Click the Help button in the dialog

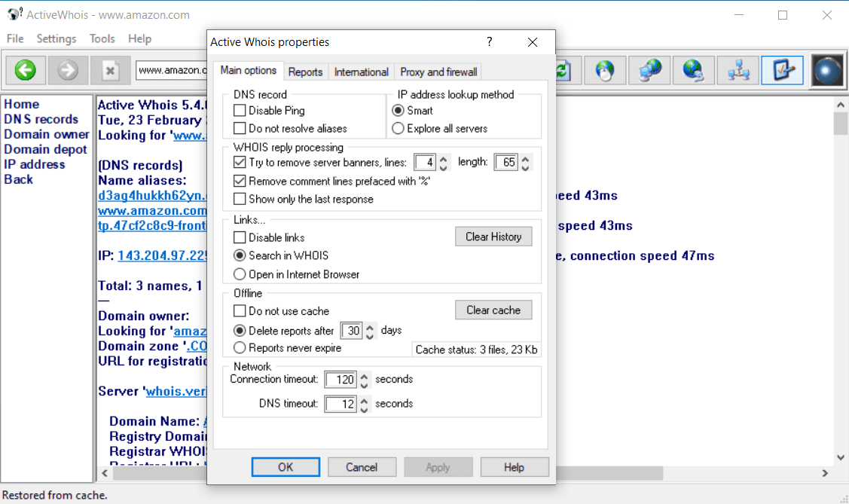click(x=514, y=467)
